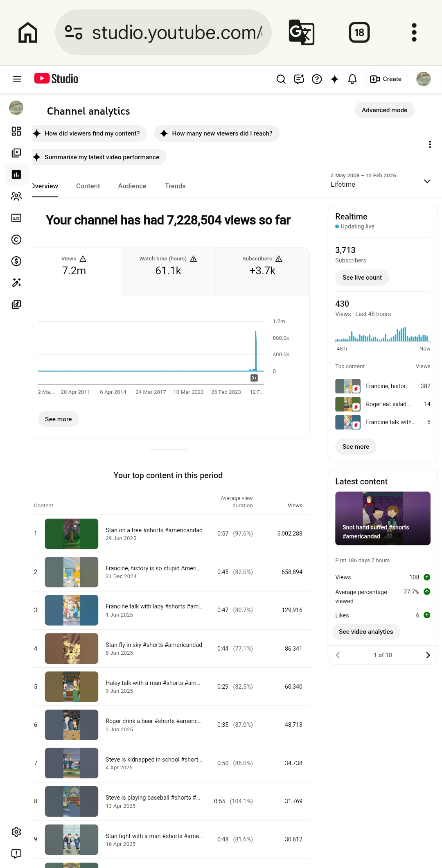Ask 'Summarise my latest video performance'
The height and width of the screenshot is (868, 442).
point(99,157)
